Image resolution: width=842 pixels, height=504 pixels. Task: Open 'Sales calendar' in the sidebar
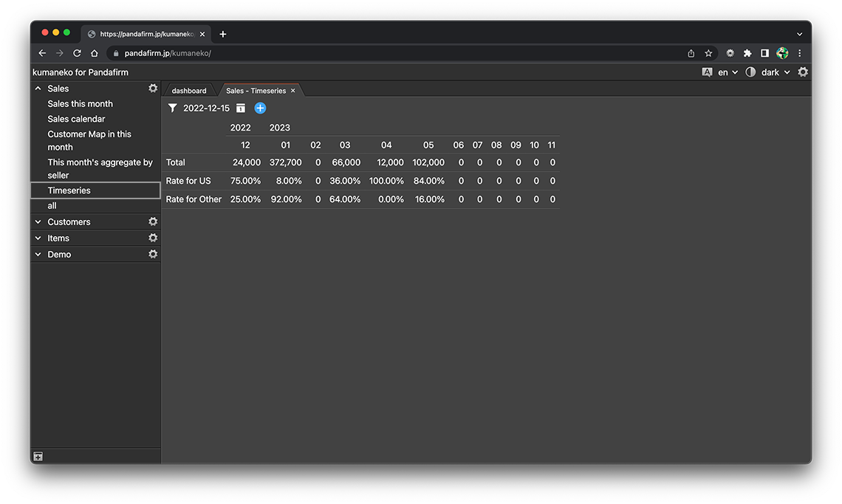tap(77, 119)
